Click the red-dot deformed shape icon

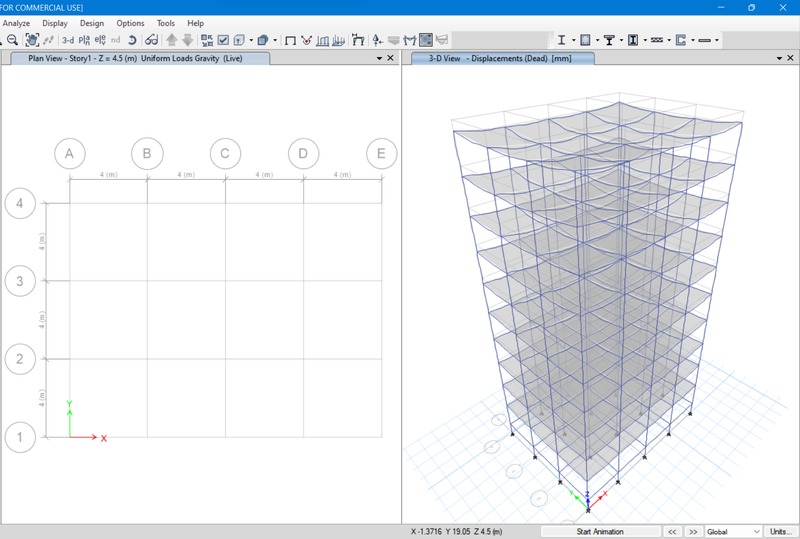click(x=306, y=40)
